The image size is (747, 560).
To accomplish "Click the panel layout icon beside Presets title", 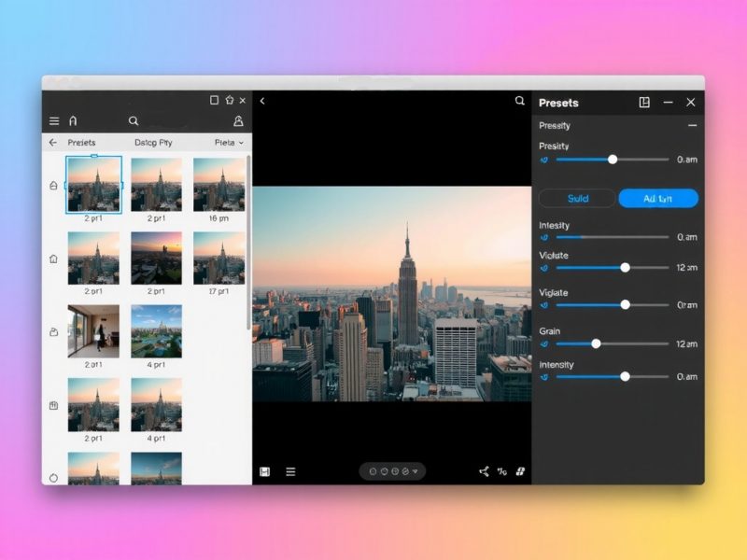I will click(644, 103).
